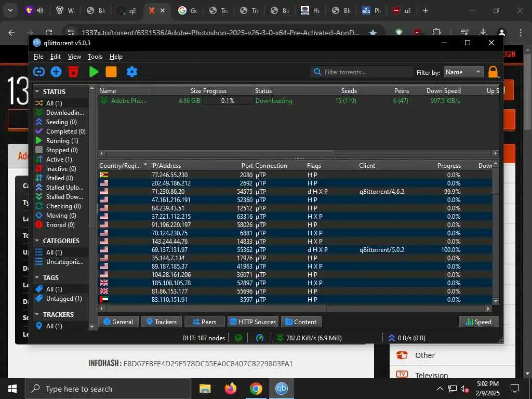Open the View menu
The width and height of the screenshot is (532, 399).
[x=74, y=57]
